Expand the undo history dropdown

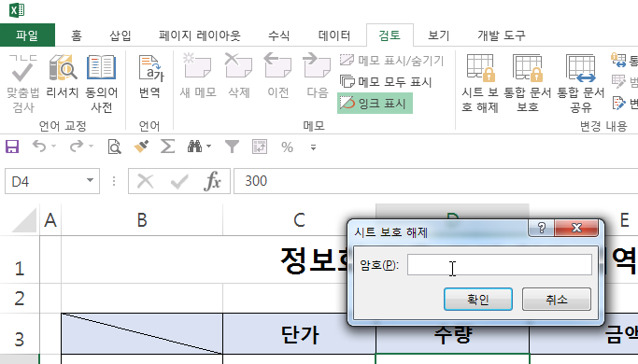pos(53,146)
